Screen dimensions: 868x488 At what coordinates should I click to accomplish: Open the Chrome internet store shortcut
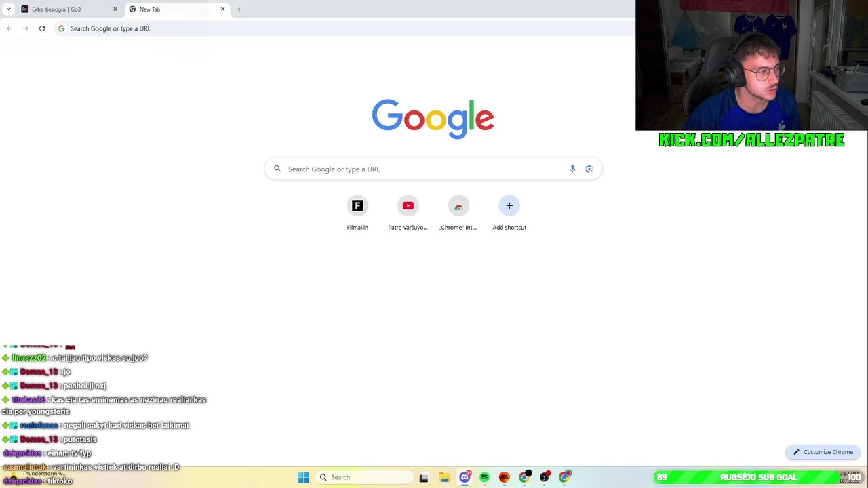[458, 213]
